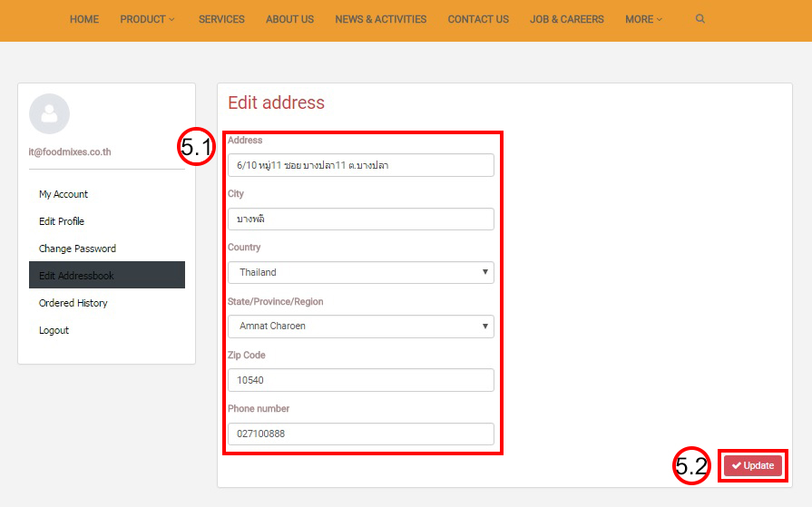Select Edit Profile in sidebar
812x507 pixels.
[x=107, y=221]
